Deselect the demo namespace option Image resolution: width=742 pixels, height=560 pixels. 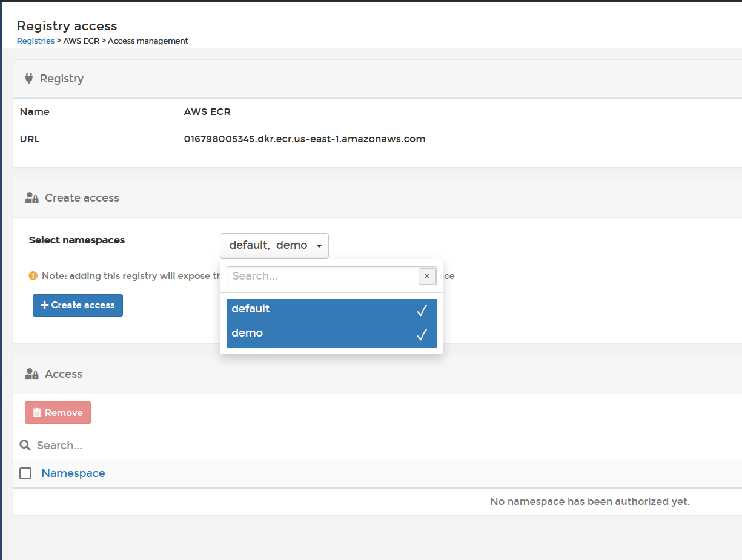coord(331,334)
